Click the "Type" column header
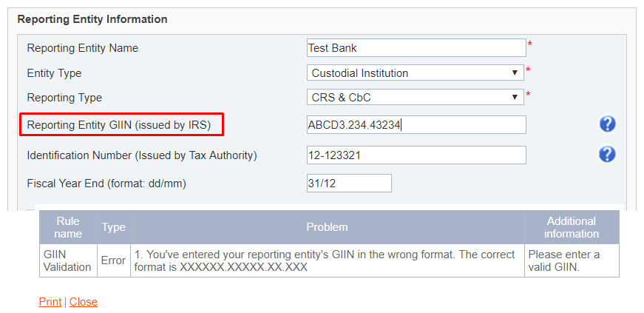The width and height of the screenshot is (644, 313). click(114, 227)
